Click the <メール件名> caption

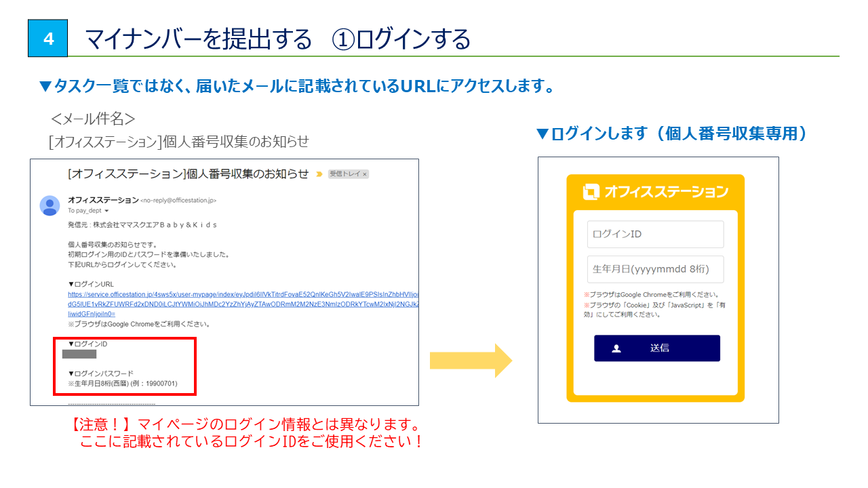click(x=93, y=119)
